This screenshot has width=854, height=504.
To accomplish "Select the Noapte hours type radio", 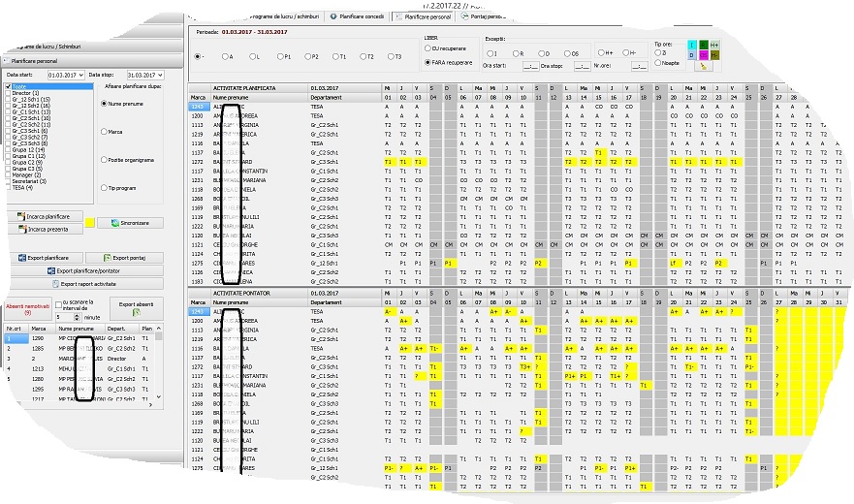I will (x=657, y=63).
